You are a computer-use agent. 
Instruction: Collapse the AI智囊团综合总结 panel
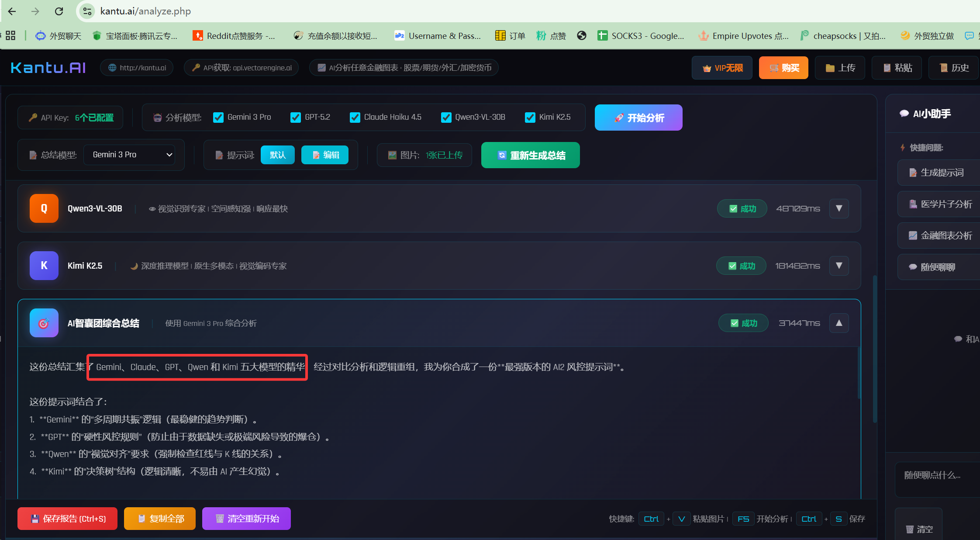click(x=839, y=323)
